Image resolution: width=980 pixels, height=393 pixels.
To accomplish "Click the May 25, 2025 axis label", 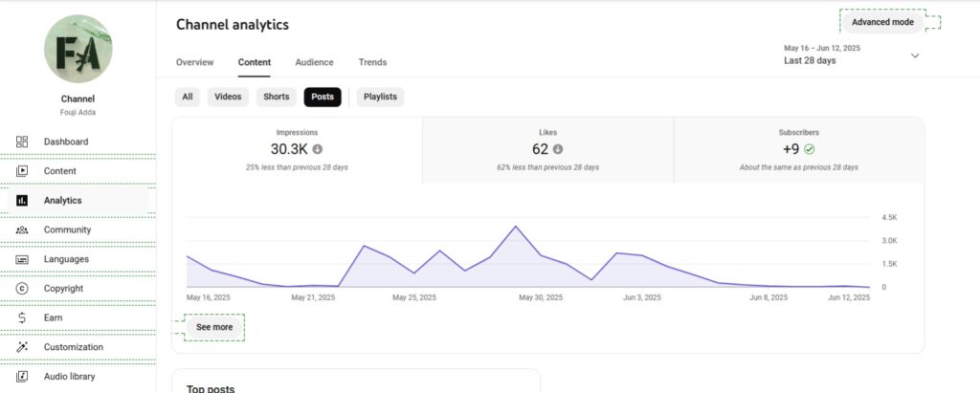I will click(414, 298).
